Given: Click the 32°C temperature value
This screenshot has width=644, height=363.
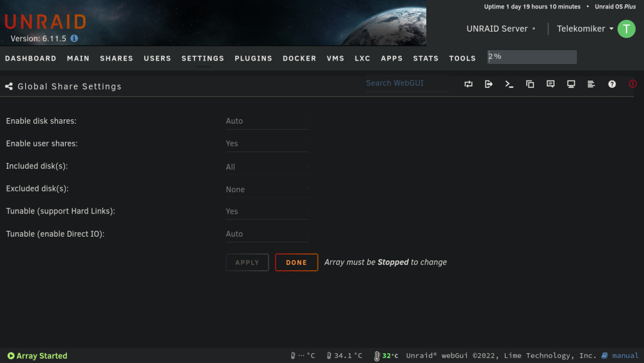Looking at the screenshot, I should [x=390, y=356].
